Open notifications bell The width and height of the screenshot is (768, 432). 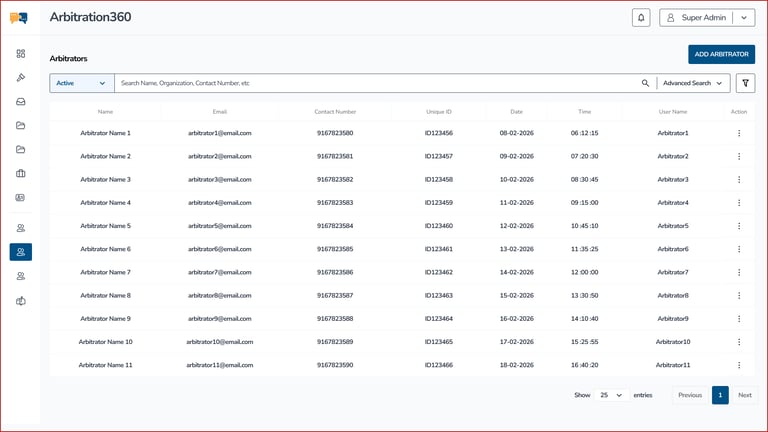coord(641,18)
